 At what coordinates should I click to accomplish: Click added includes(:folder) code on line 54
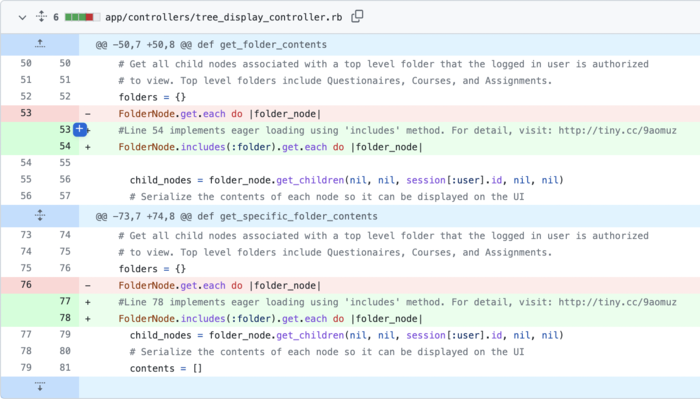[271, 147]
